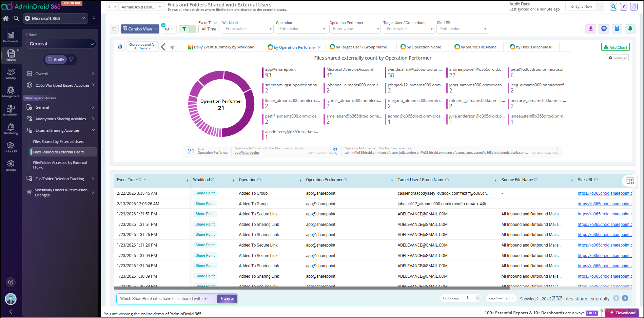Open the Unlock DI section
The image size is (644, 318).
[x=11, y=147]
